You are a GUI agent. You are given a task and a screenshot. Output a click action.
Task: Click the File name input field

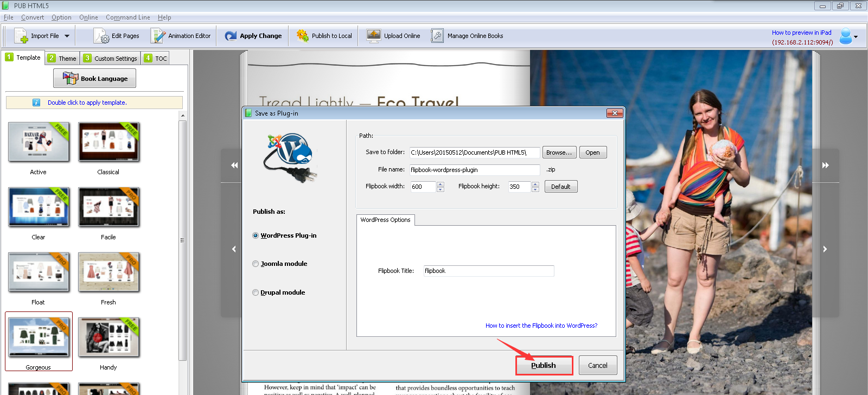(x=475, y=170)
